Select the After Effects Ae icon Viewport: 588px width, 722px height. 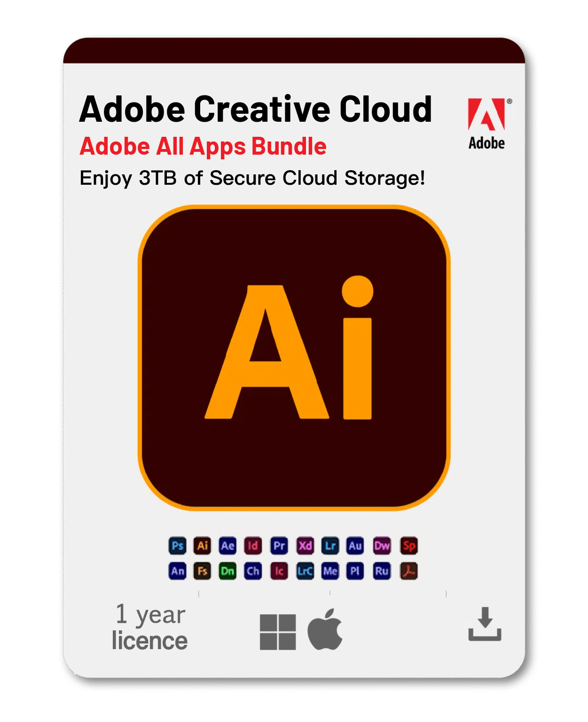pyautogui.click(x=228, y=546)
